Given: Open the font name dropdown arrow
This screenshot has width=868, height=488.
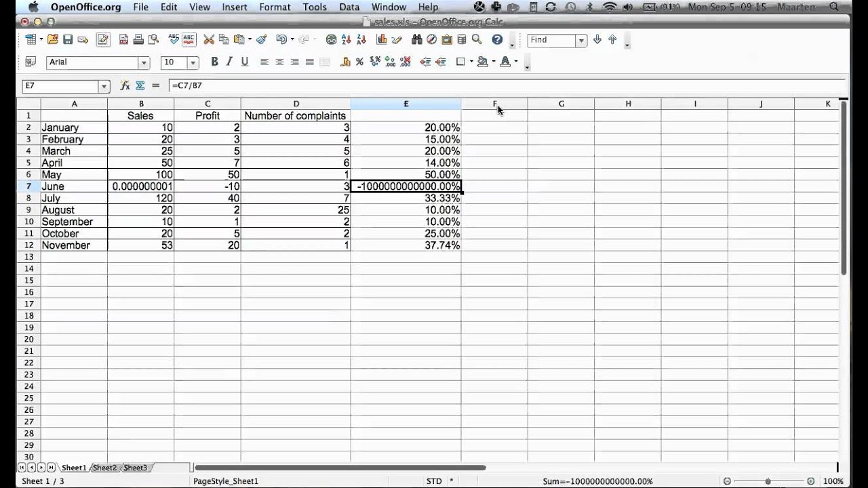Looking at the screenshot, I should point(144,62).
